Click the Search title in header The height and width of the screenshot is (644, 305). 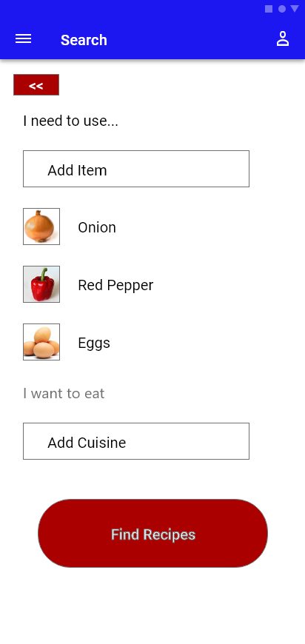tap(84, 40)
